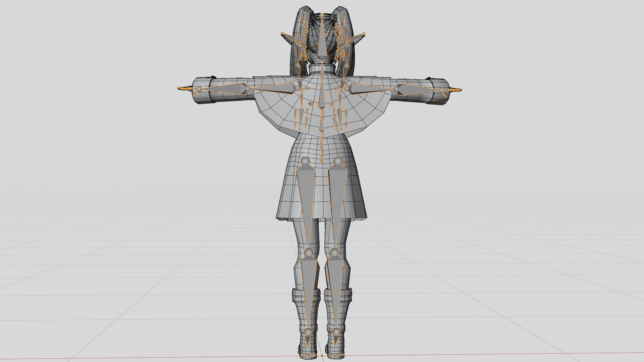The image size is (644, 362).
Task: Select the forearm bone on screen-left side
Action: (225, 88)
